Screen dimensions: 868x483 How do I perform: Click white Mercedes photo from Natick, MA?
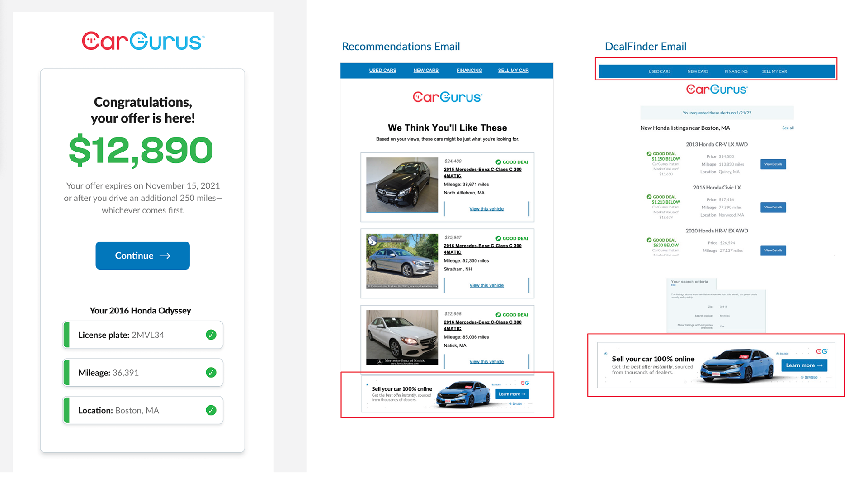[402, 337]
